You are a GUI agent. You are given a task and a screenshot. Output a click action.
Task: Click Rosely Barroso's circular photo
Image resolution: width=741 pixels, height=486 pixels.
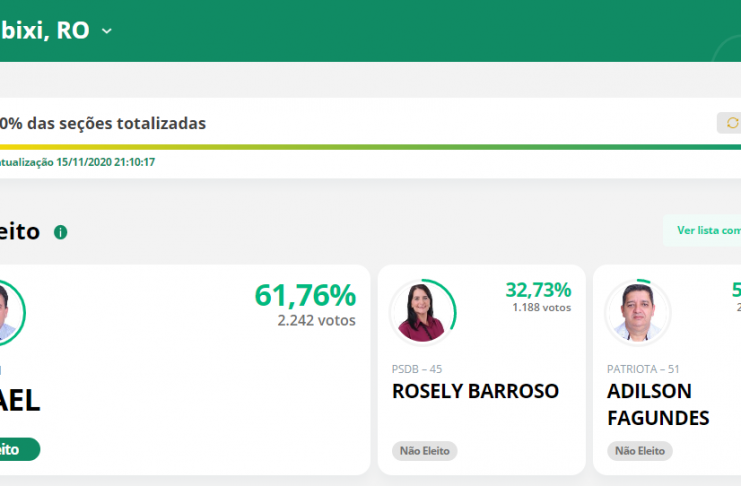tap(421, 312)
